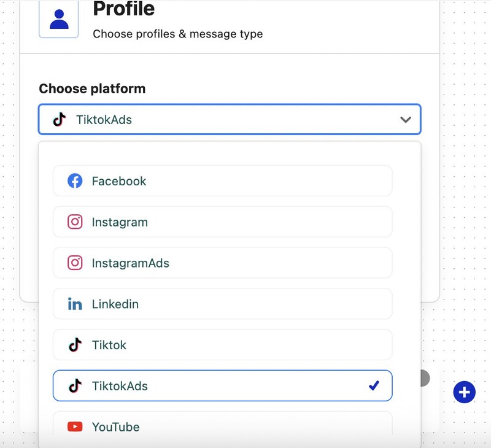Click the LinkedIn 'in' icon
The height and width of the screenshot is (448, 491).
(x=73, y=304)
